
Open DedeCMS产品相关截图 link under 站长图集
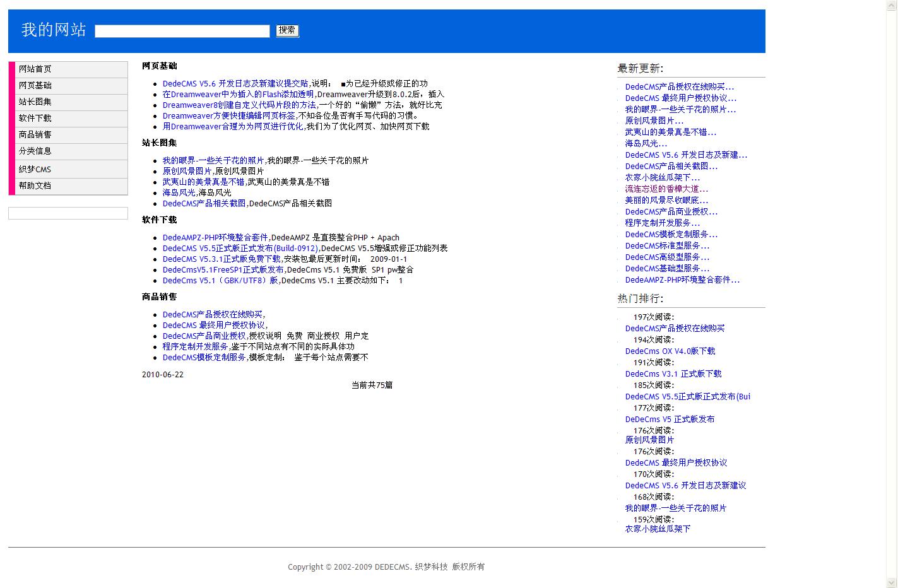(x=204, y=203)
